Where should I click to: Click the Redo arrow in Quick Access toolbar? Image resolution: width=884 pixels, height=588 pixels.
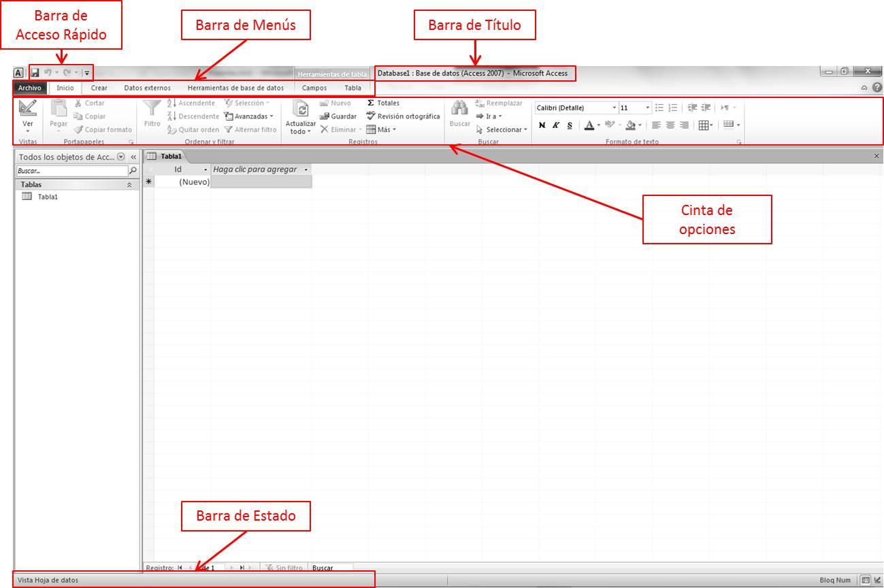click(x=67, y=72)
